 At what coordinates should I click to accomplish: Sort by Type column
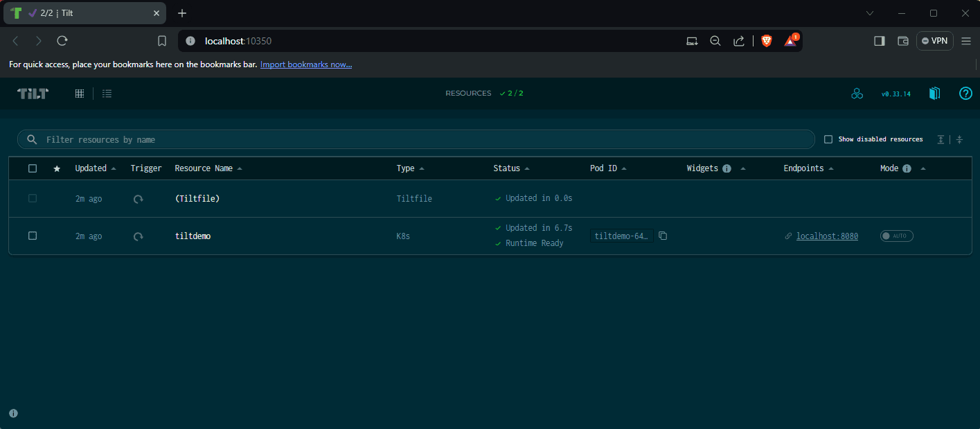(x=411, y=168)
